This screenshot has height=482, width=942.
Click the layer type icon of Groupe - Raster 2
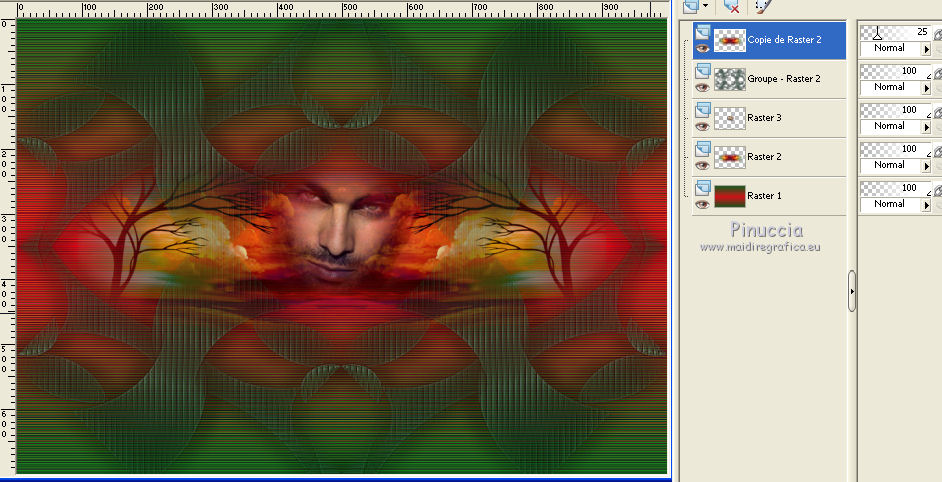tap(703, 72)
